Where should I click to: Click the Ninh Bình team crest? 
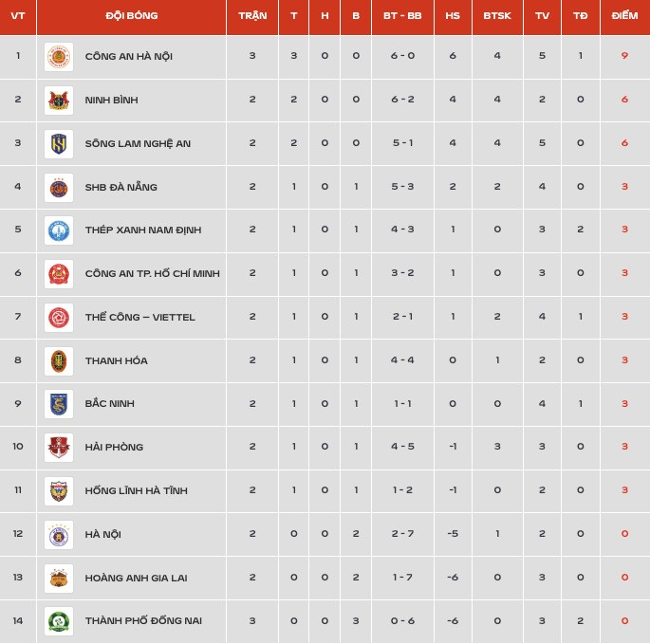[x=59, y=101]
